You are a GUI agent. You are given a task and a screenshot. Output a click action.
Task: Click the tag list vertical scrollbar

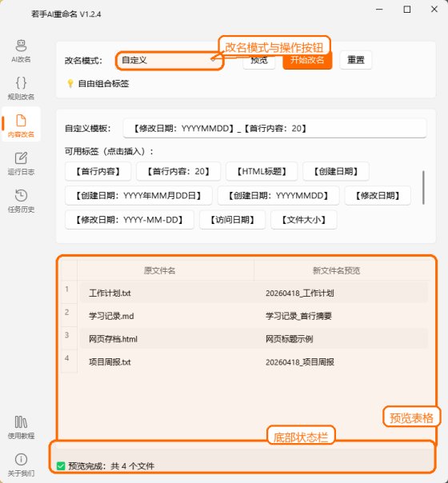pyautogui.click(x=424, y=188)
